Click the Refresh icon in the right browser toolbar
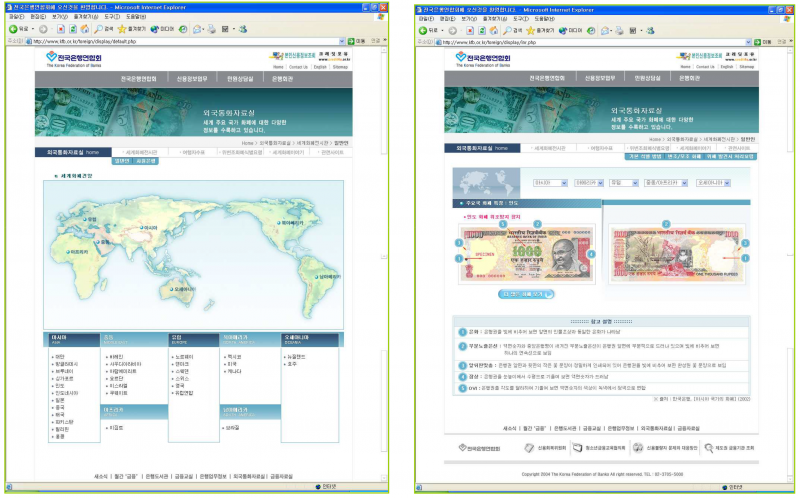Viewport: 800px width, 498px height. 481,31
